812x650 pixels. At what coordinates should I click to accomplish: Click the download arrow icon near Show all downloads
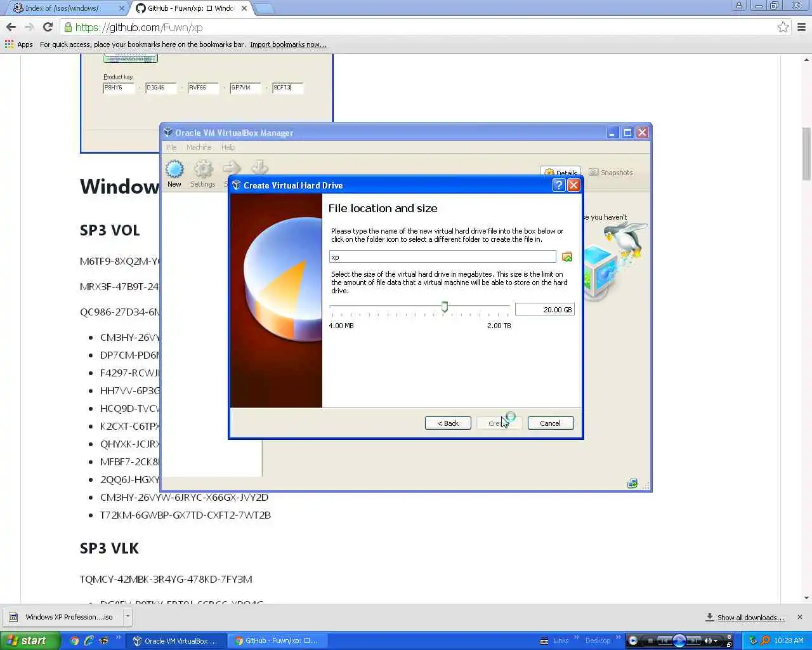pyautogui.click(x=710, y=617)
